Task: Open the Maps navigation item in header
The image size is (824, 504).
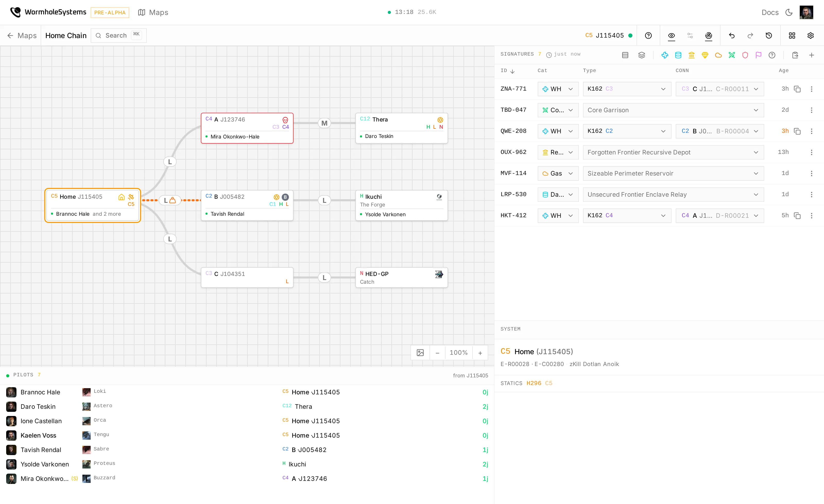Action: 153,12
